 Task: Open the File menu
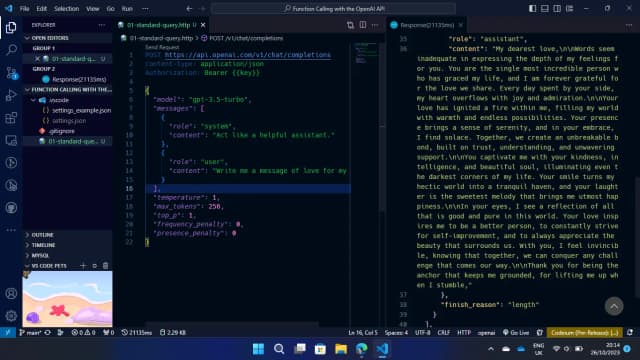(x=24, y=9)
